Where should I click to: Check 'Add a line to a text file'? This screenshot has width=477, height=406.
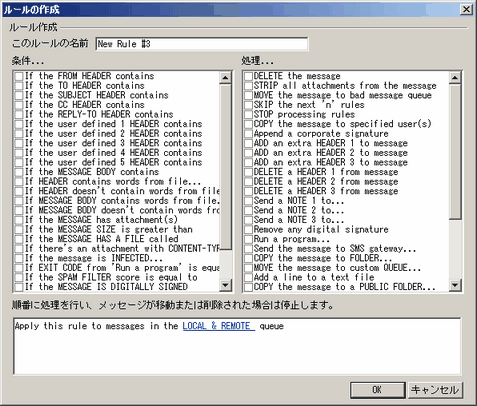pos(248,278)
